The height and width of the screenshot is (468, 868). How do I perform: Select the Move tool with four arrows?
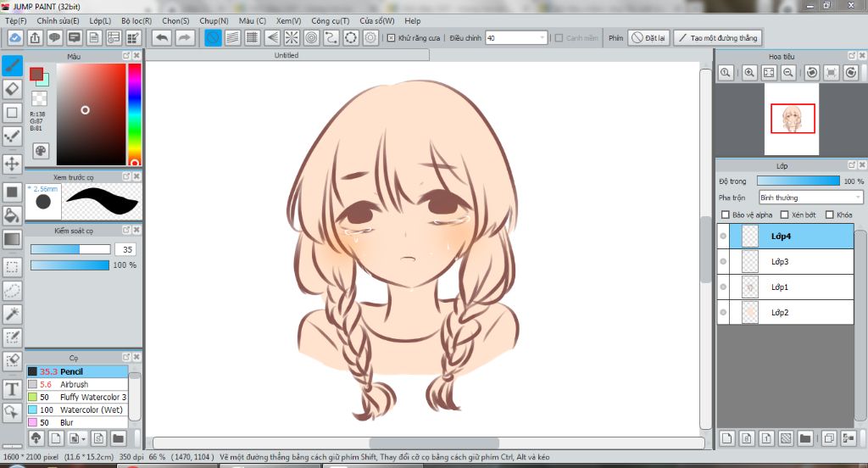[x=12, y=164]
